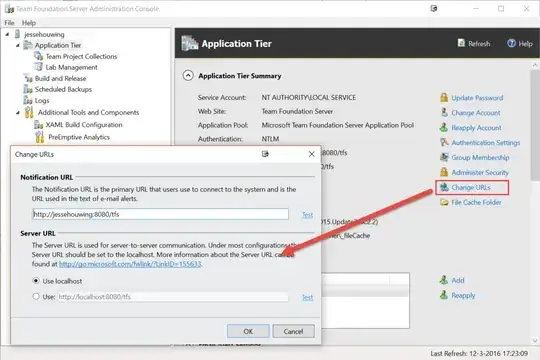The width and height of the screenshot is (540, 360).
Task: Click the Help question mark icon
Action: (511, 43)
